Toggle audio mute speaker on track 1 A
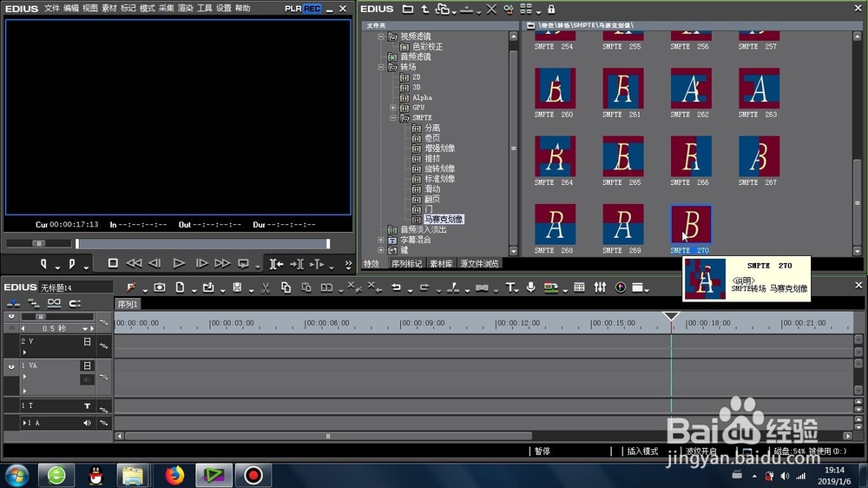The height and width of the screenshot is (488, 868). click(x=87, y=423)
